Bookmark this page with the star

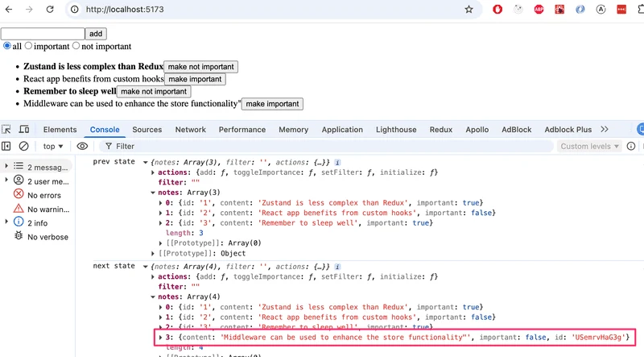point(469,9)
